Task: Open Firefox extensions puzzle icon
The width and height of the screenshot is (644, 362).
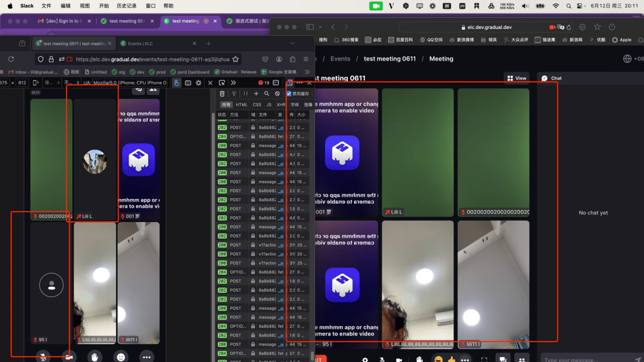Action: tap(292, 59)
